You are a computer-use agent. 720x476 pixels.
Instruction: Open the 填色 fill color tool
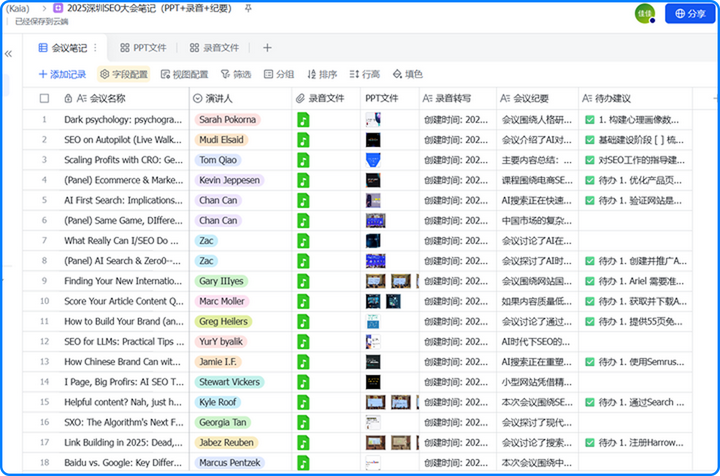[408, 74]
